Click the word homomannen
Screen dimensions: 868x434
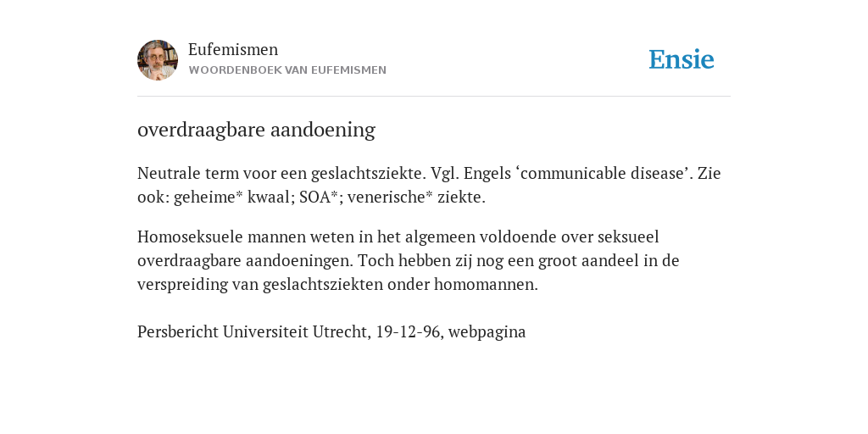[x=486, y=285]
